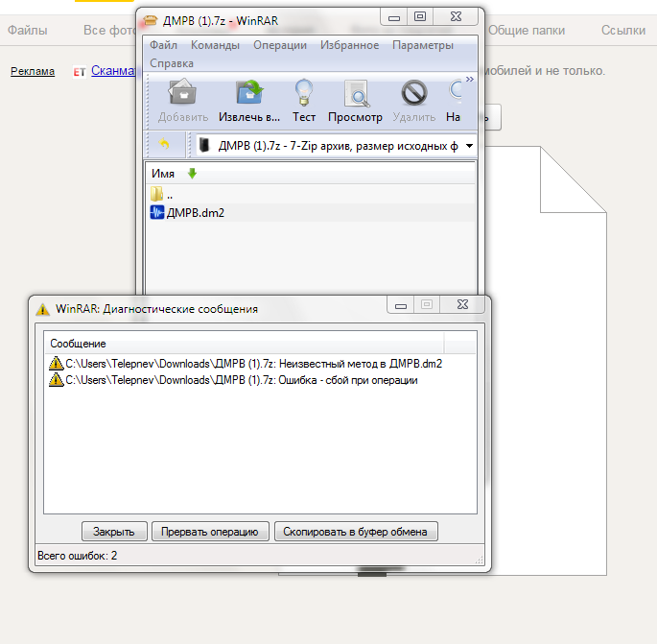This screenshot has width=657, height=644.
Task: Close the WinRAR main window
Action: [x=456, y=16]
